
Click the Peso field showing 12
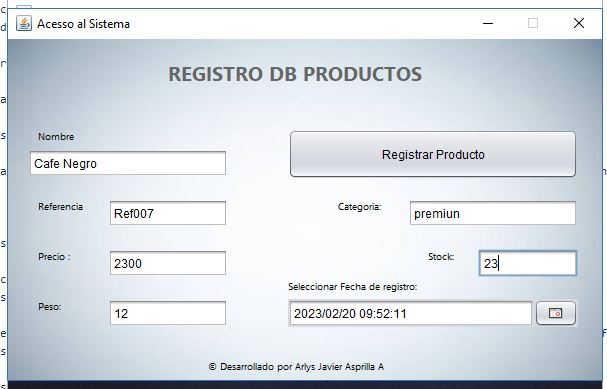168,313
